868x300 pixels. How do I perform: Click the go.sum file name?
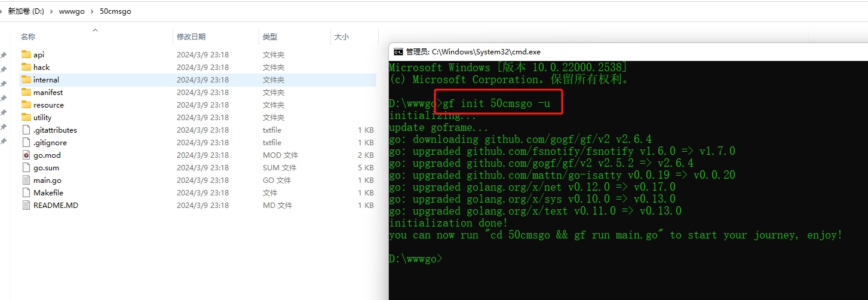pos(46,167)
